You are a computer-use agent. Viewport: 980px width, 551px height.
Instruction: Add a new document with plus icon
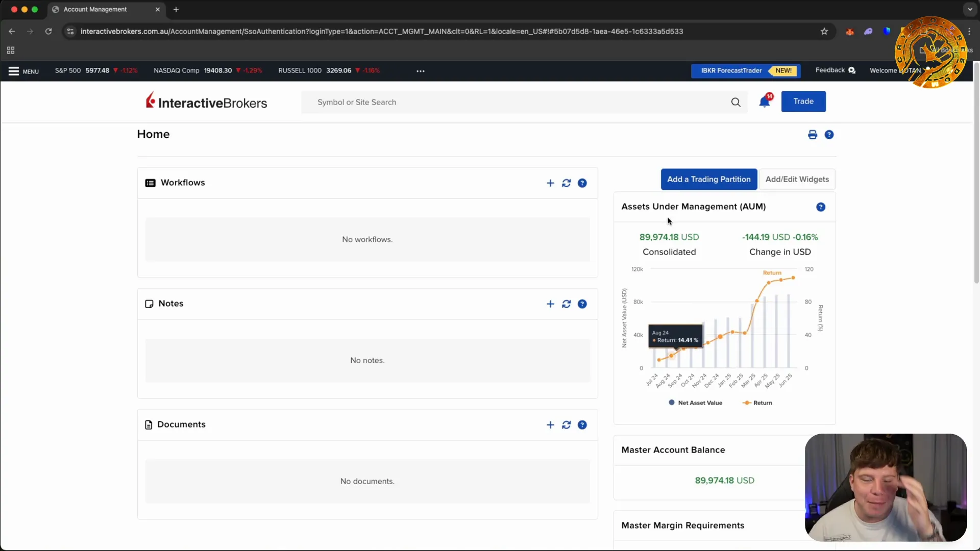coord(550,425)
